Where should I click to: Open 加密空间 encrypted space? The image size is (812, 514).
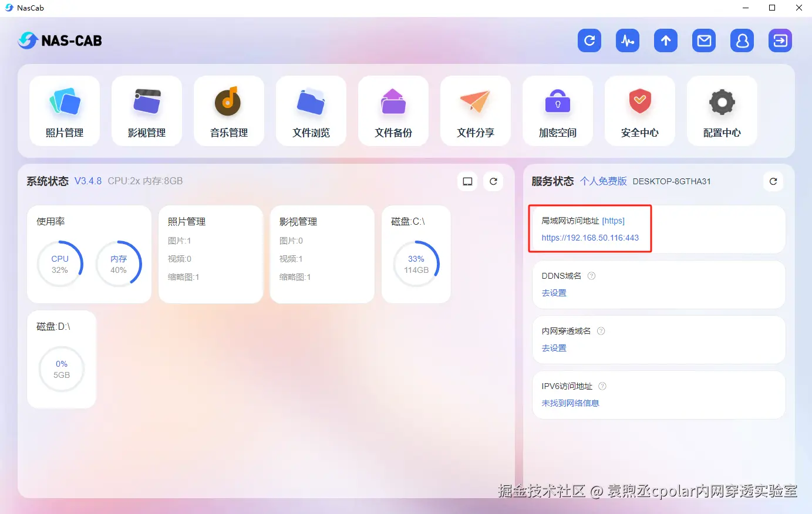coord(558,111)
